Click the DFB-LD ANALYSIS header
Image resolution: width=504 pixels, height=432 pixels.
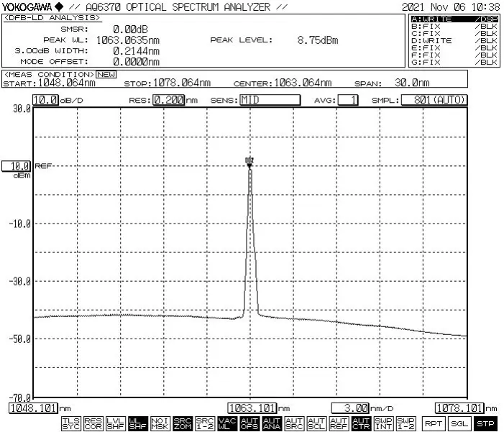pyautogui.click(x=52, y=18)
